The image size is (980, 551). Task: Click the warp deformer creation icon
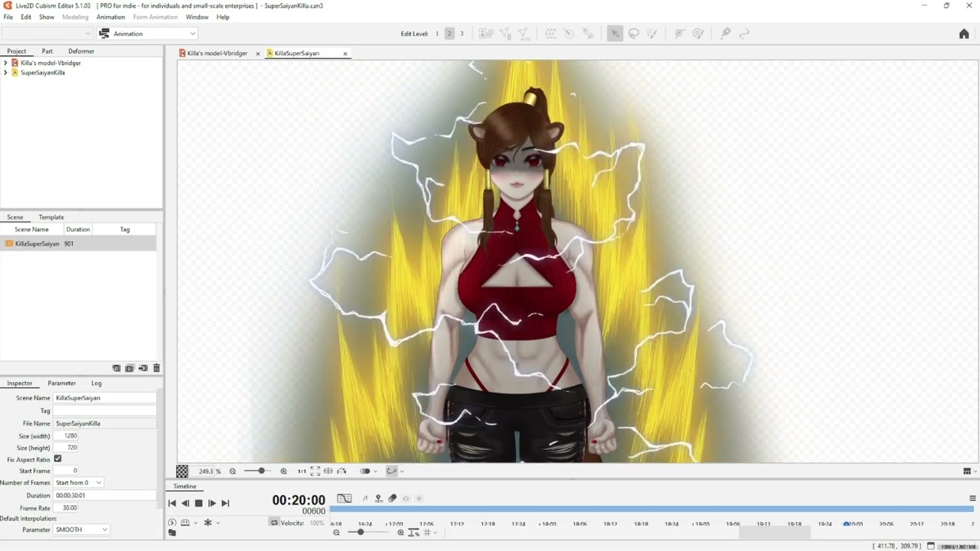pyautogui.click(x=550, y=34)
